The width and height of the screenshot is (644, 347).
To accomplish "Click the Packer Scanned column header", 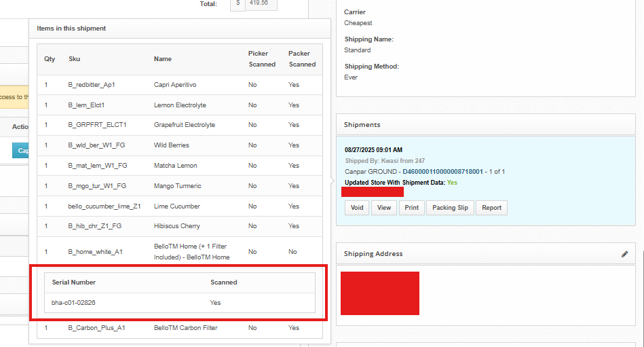I will 302,59.
